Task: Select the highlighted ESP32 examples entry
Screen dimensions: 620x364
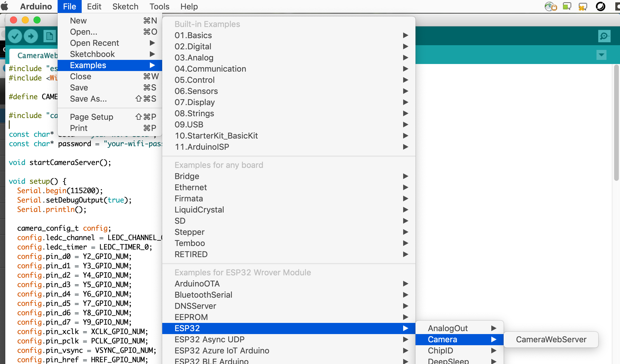Action: (x=289, y=328)
